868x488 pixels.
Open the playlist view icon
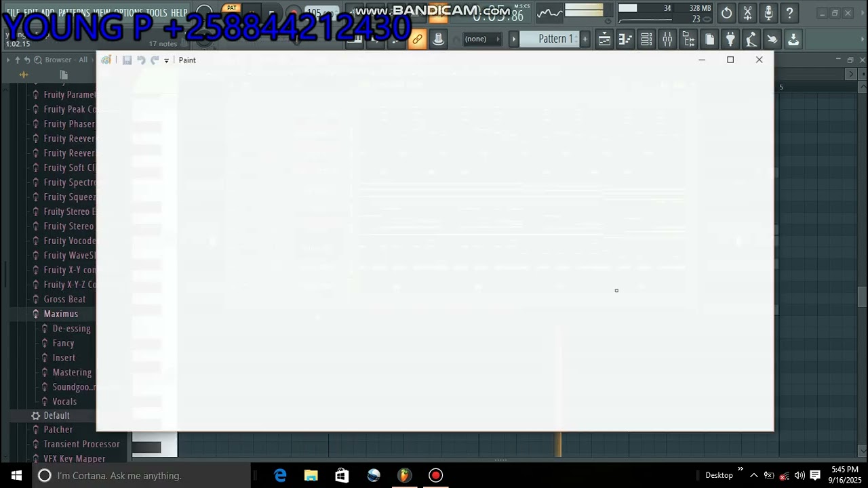(x=604, y=39)
